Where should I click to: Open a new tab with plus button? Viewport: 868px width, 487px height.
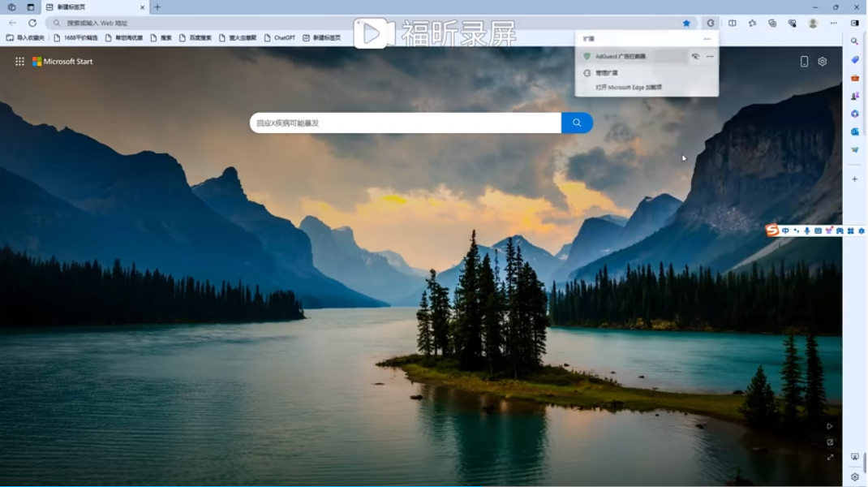pos(157,7)
